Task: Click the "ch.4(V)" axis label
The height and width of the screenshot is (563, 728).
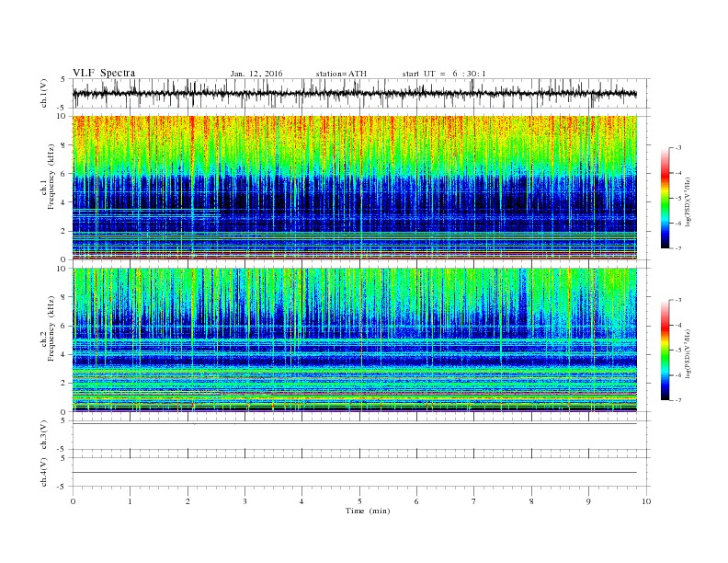Action: [x=44, y=473]
